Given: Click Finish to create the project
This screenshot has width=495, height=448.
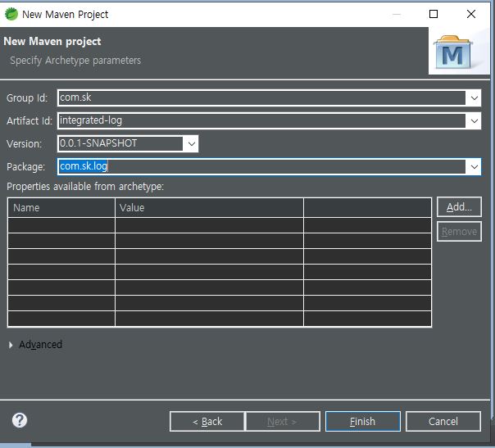Looking at the screenshot, I should pyautogui.click(x=362, y=421).
